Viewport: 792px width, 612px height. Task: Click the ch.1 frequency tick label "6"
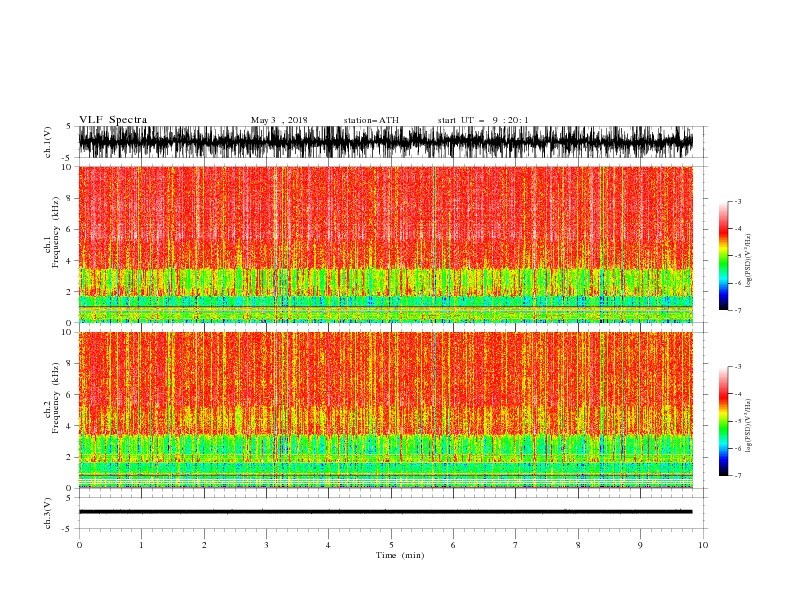pos(69,230)
